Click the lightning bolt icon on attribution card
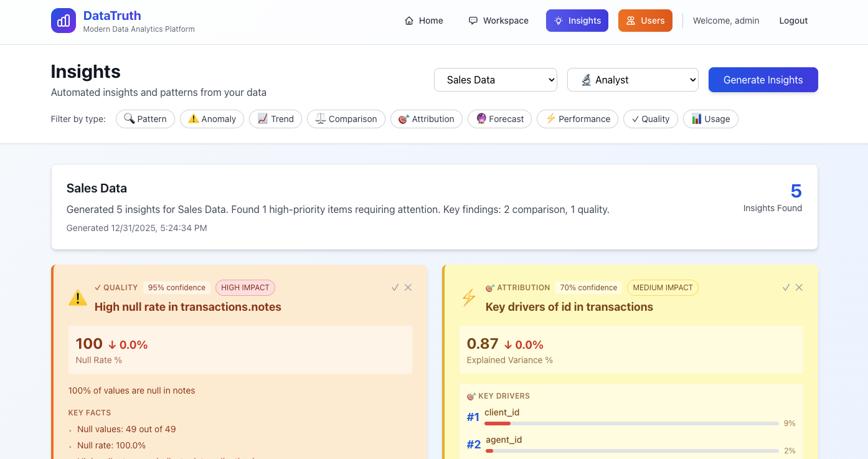The height and width of the screenshot is (459, 868). 468,298
